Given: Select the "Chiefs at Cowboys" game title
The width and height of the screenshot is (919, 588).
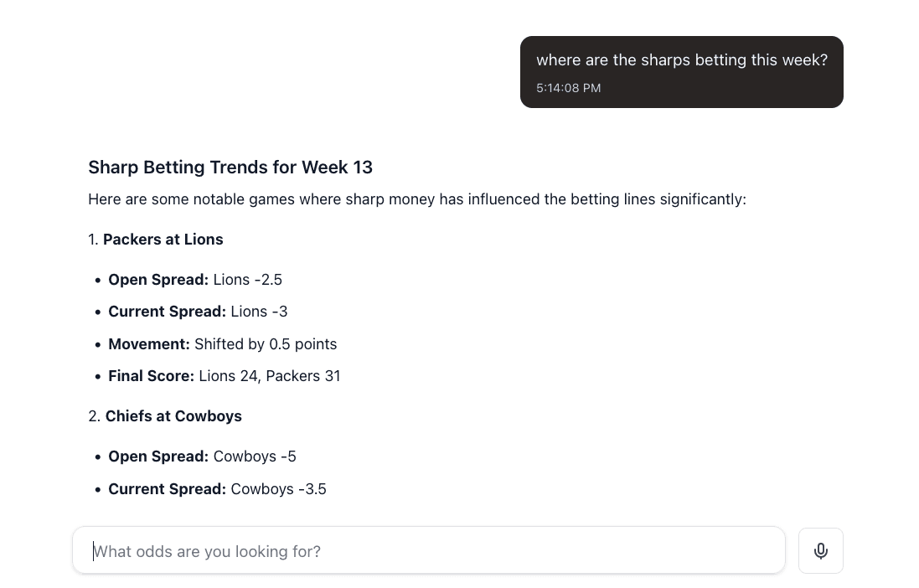Looking at the screenshot, I should tap(173, 416).
